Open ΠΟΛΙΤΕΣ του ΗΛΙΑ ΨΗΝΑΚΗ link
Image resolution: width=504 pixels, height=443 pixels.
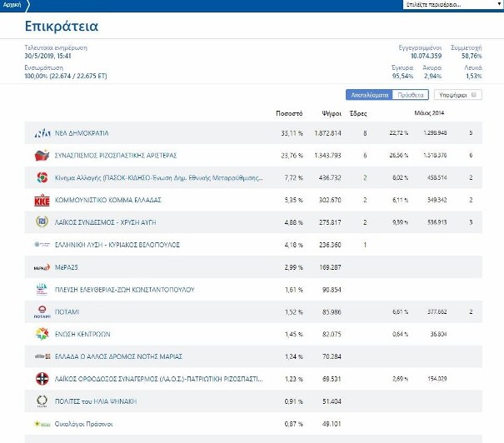click(96, 401)
